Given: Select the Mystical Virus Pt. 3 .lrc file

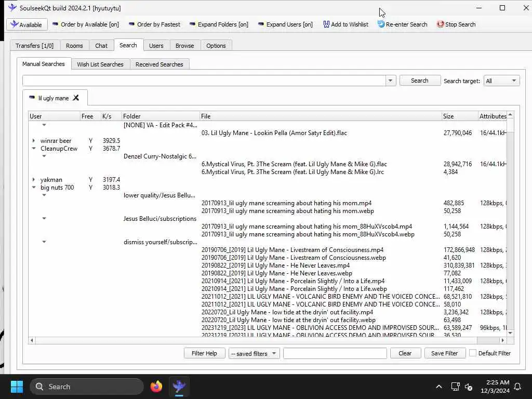Looking at the screenshot, I should click(293, 171).
